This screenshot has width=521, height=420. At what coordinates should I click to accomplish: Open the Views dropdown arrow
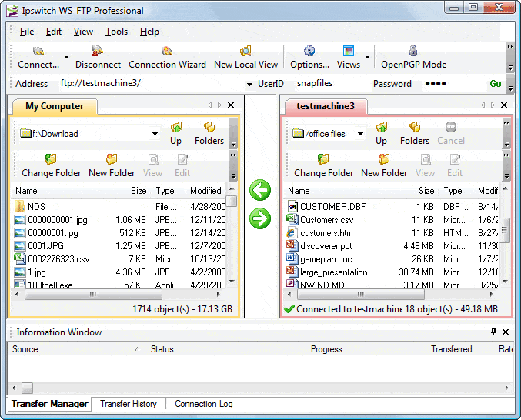(x=368, y=57)
